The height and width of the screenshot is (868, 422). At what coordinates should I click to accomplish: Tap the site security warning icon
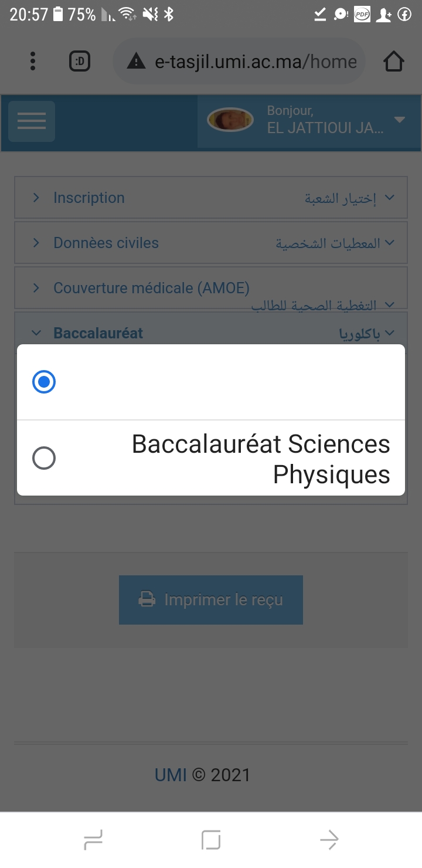click(136, 62)
